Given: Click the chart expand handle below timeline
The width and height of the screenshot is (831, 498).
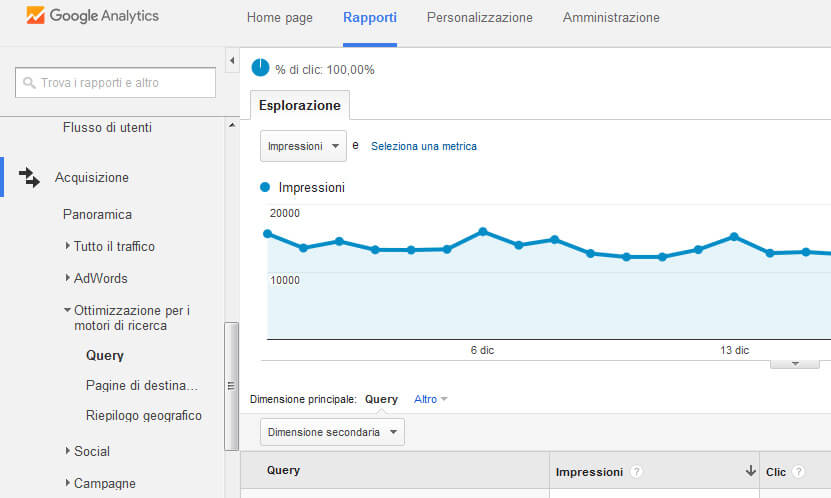Looking at the screenshot, I should coord(794,364).
